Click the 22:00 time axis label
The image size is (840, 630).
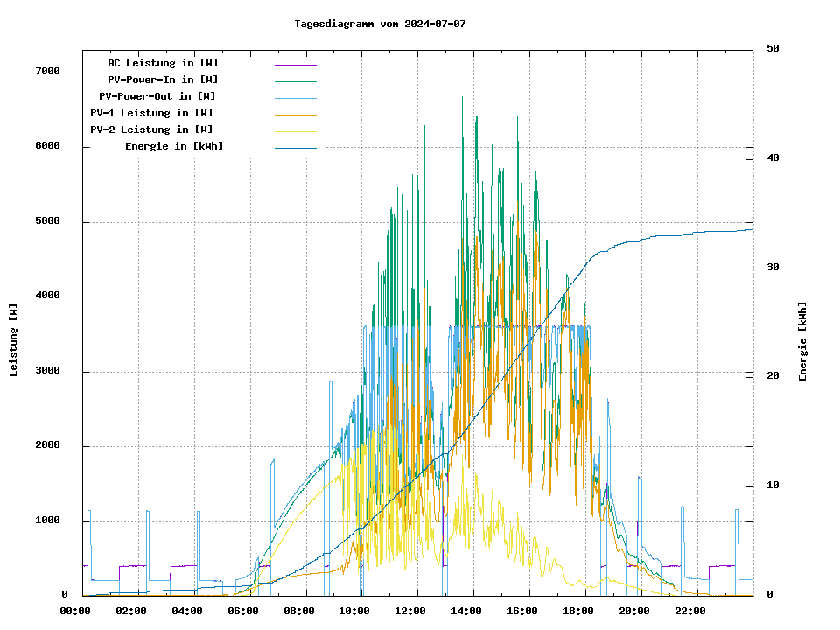(x=690, y=611)
